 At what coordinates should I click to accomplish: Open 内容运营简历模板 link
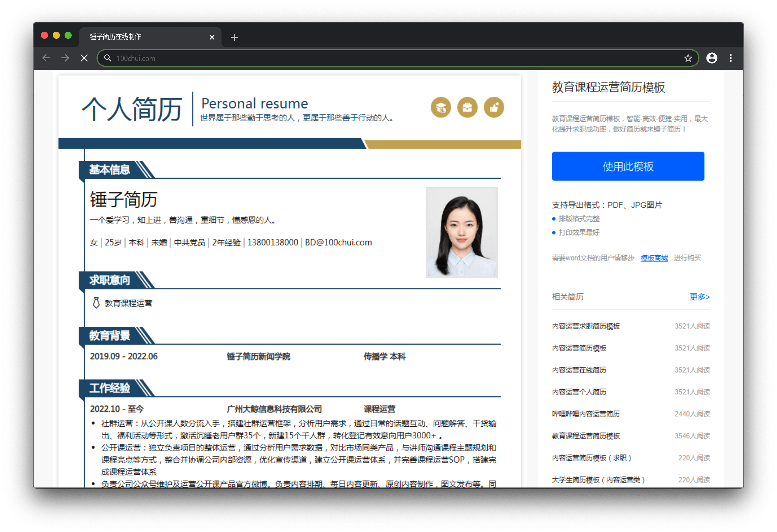coord(579,348)
